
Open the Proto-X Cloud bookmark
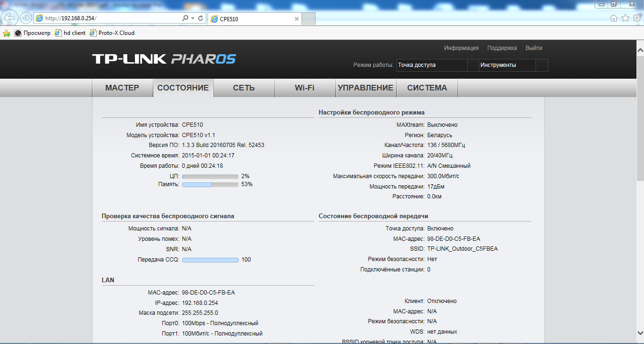tap(112, 33)
